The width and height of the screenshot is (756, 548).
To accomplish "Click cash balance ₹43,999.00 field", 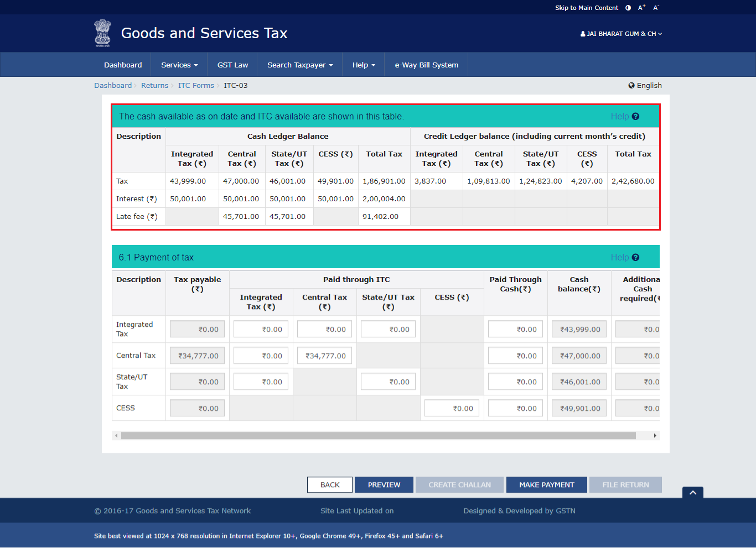I will coord(579,330).
